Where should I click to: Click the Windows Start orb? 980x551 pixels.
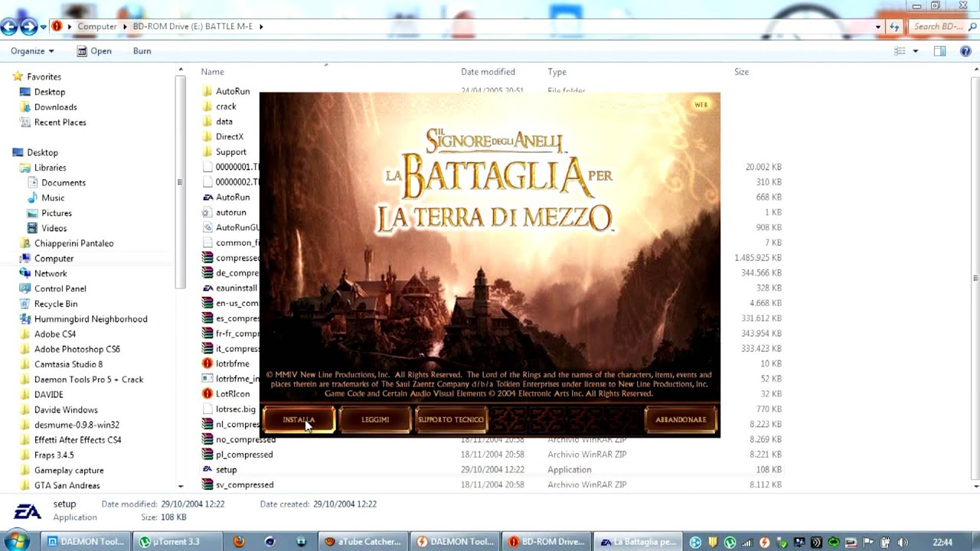17,541
